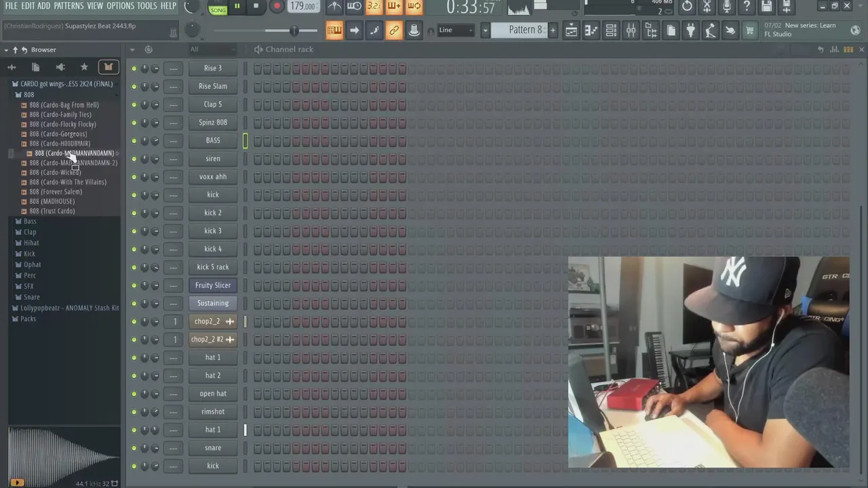Open the TOOLS menu
868x488 pixels.
coord(147,6)
